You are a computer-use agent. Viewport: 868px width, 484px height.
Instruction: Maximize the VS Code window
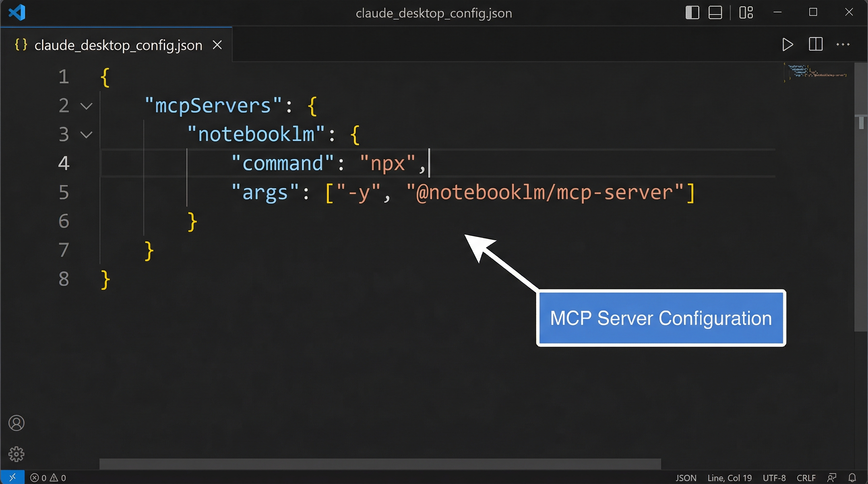(813, 13)
